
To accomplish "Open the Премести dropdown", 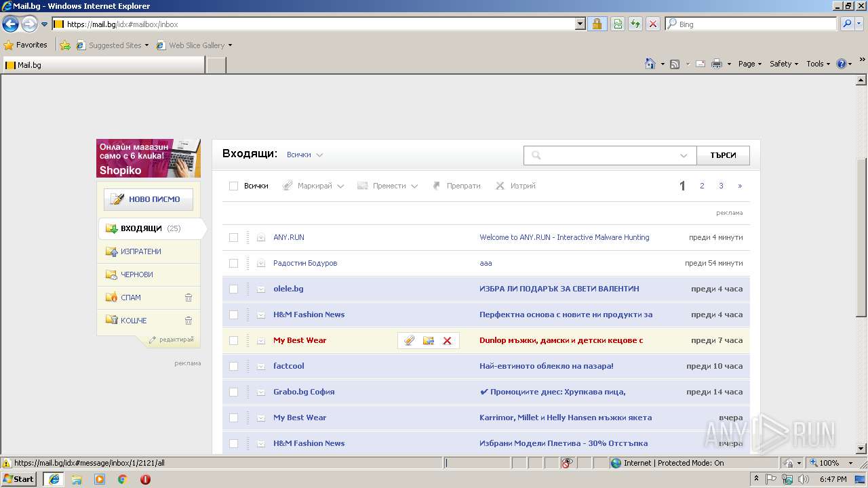I will 388,186.
